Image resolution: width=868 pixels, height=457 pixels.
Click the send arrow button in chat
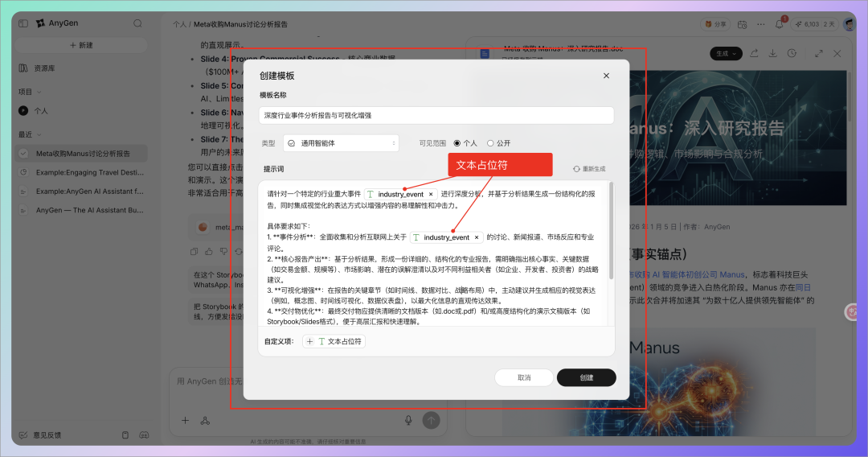[432, 421]
